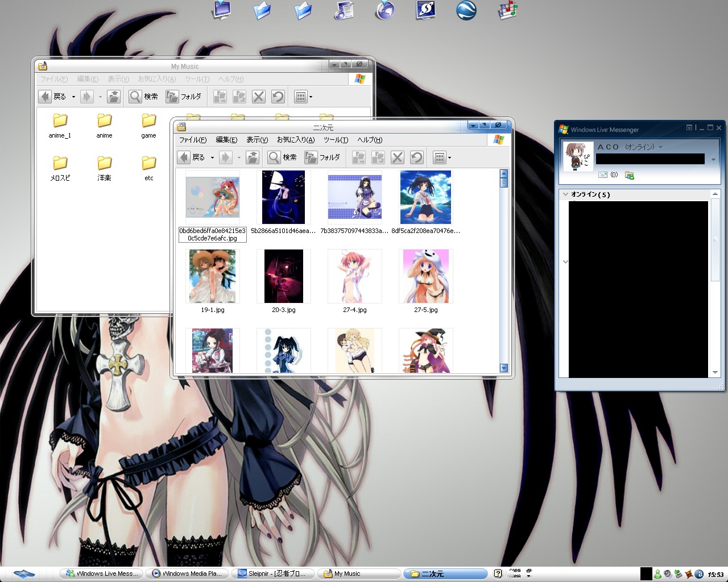The width and height of the screenshot is (728, 582).
Task: Click the Up folder icon in 二次元 window
Action: (x=253, y=157)
